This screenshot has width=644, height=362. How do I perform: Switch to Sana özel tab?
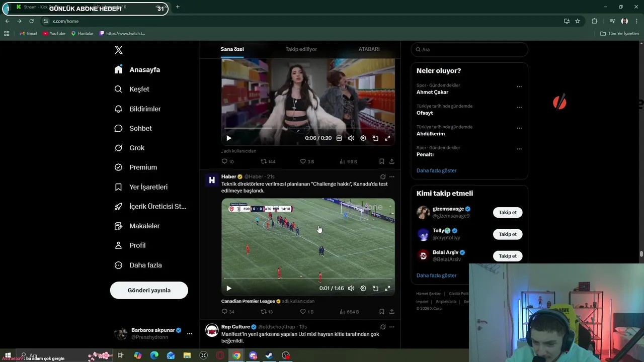[232, 49]
